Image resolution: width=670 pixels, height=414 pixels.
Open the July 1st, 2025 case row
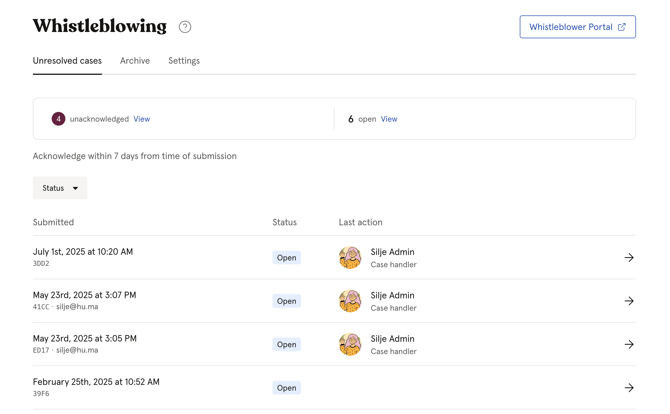(83, 252)
